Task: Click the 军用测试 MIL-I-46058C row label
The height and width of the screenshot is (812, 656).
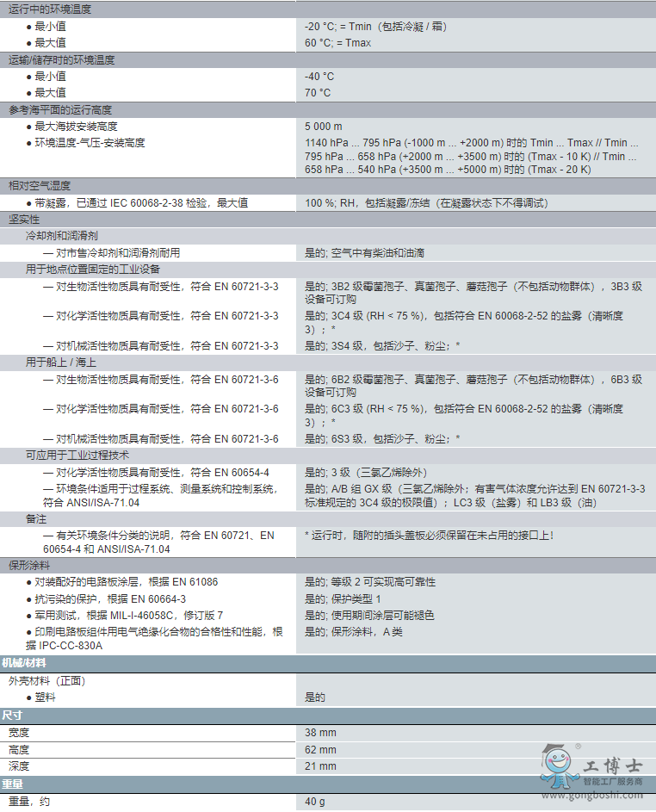Action: point(129,616)
